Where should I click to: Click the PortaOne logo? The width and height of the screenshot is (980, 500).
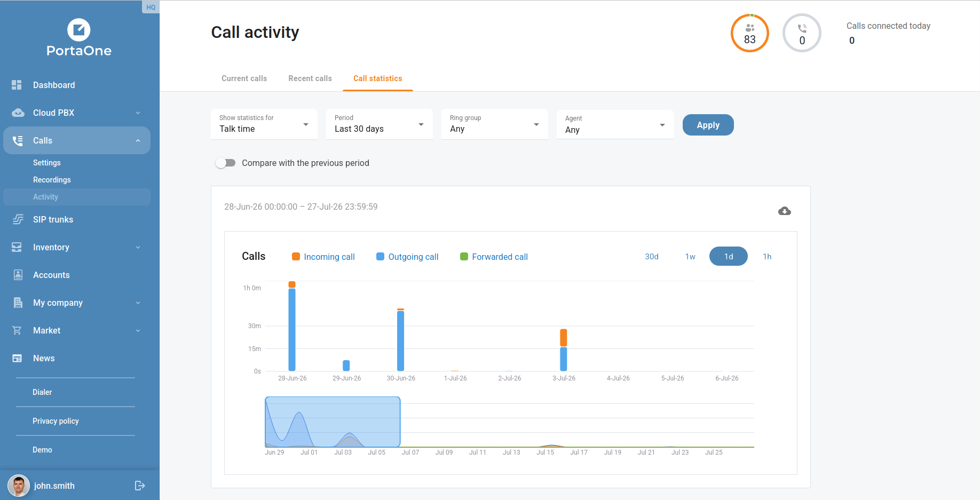click(x=79, y=38)
